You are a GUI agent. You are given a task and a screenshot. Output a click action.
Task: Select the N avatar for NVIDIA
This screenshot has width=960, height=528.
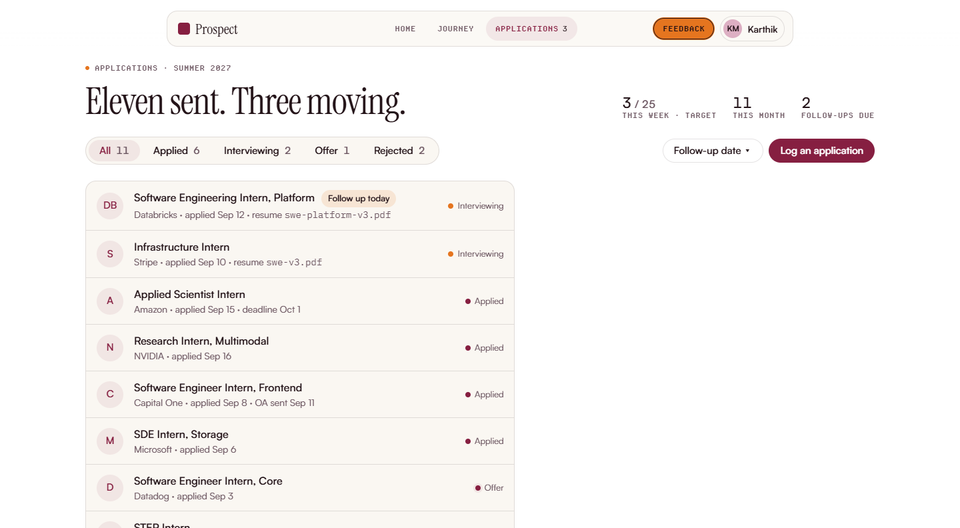pyautogui.click(x=110, y=347)
